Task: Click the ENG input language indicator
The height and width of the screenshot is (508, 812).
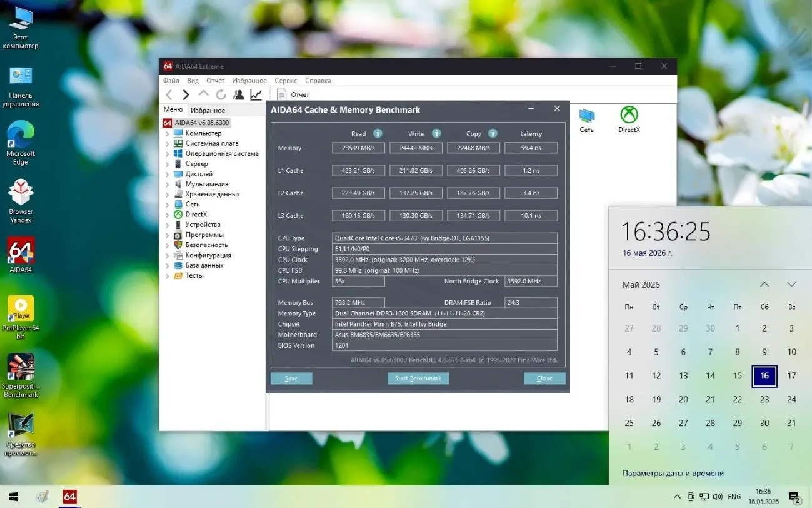Action: click(734, 497)
